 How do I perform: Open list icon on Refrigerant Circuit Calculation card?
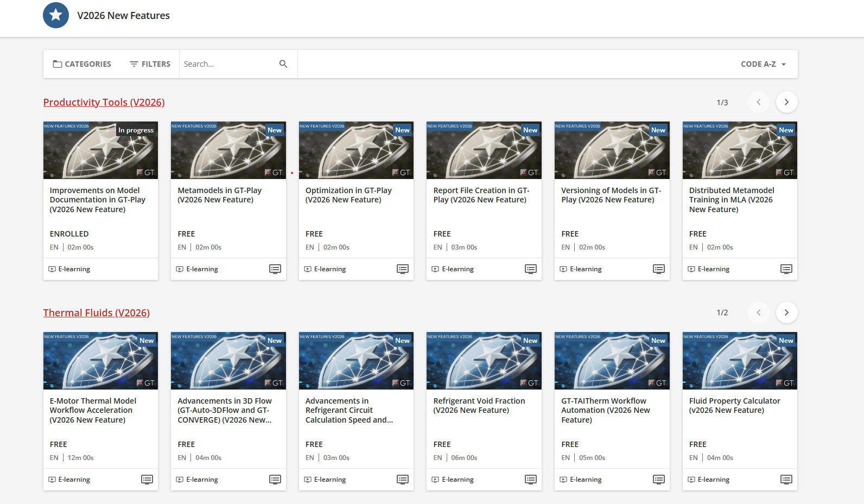coord(403,480)
